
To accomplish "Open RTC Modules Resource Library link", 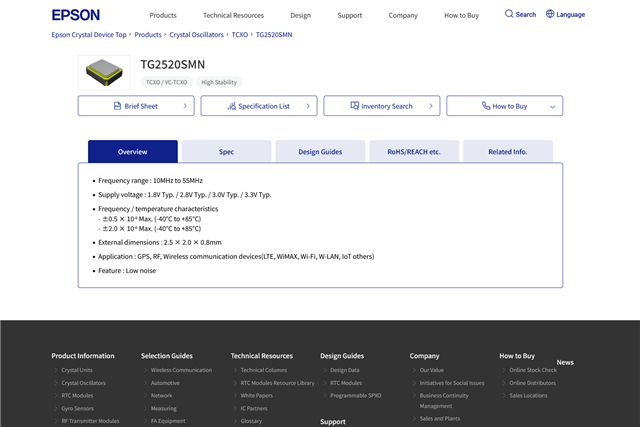I will tap(278, 383).
